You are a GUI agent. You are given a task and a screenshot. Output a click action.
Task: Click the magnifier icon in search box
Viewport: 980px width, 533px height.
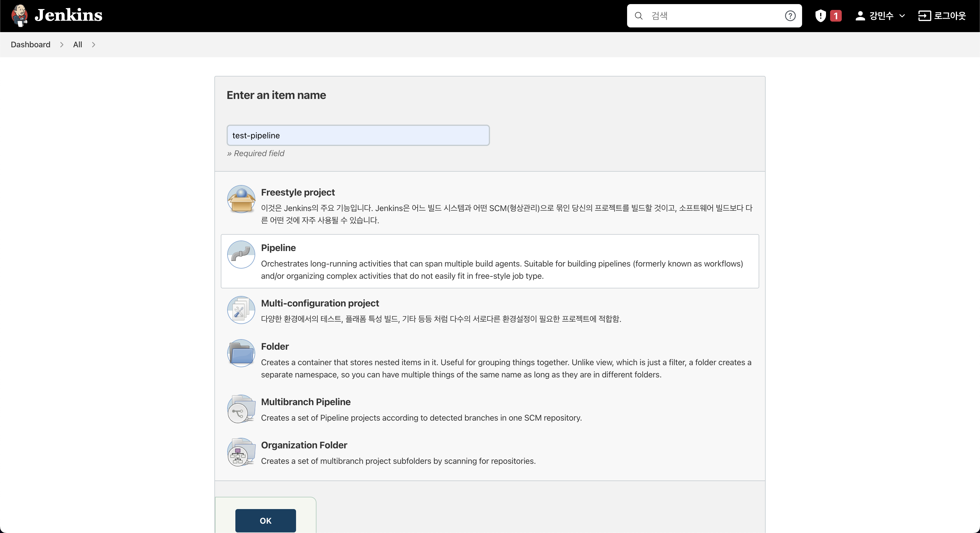pos(639,15)
